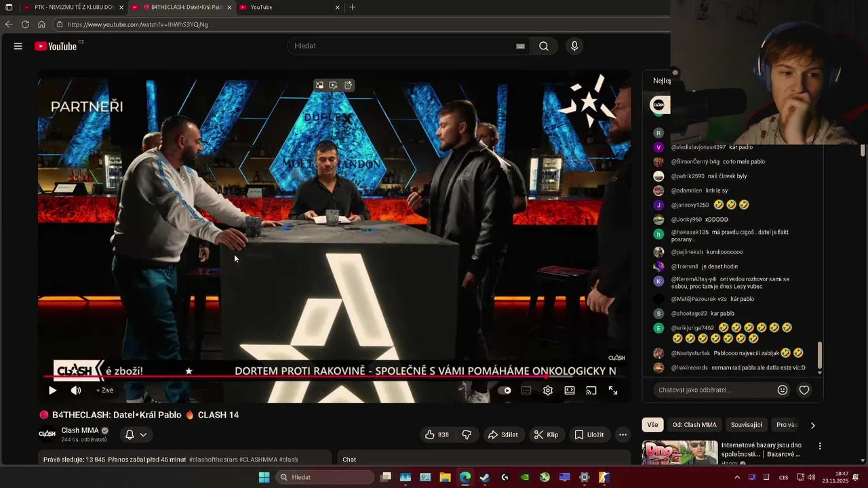
Task: Open Task View from the taskbar
Action: pos(386,477)
